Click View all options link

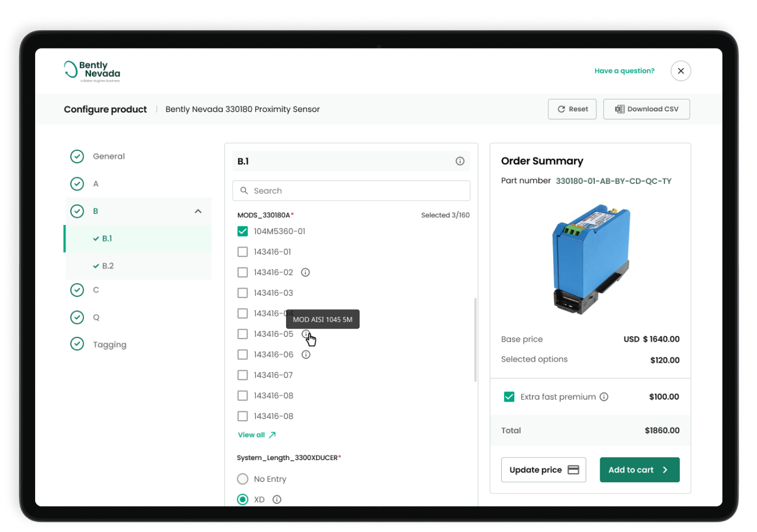(257, 435)
